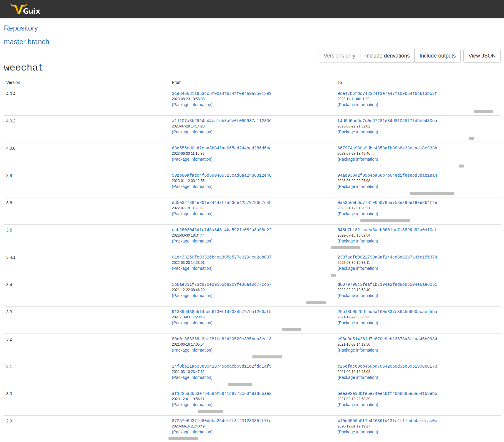Open To Package information for version 3.3
Image resolution: width=504 pixels, height=442 pixels.
358,323
